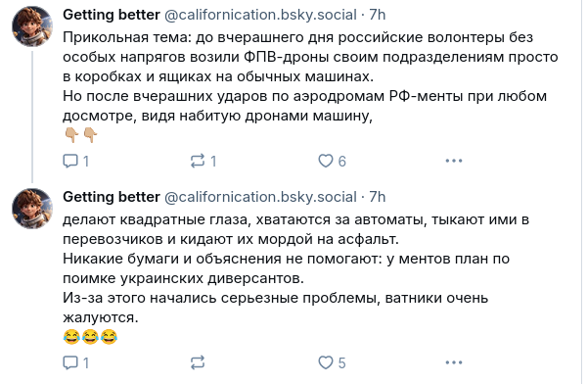Open second post text starting with делают квадратные глаза
This screenshot has height=384, width=588.
295,268
